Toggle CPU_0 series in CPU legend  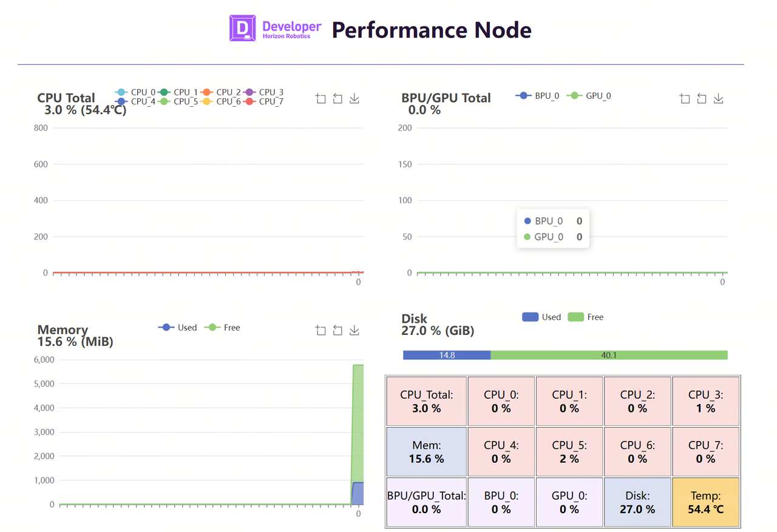click(135, 92)
